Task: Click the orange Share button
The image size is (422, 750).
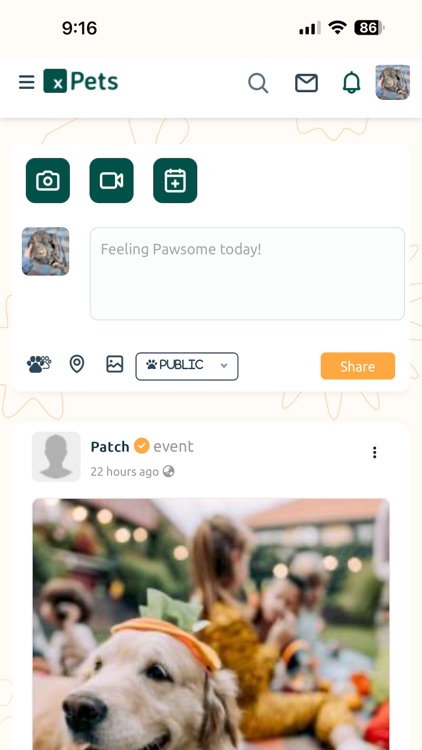Action: [x=358, y=366]
